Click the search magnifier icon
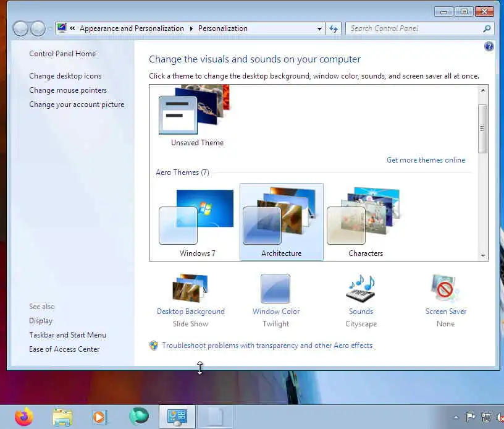 487,28
